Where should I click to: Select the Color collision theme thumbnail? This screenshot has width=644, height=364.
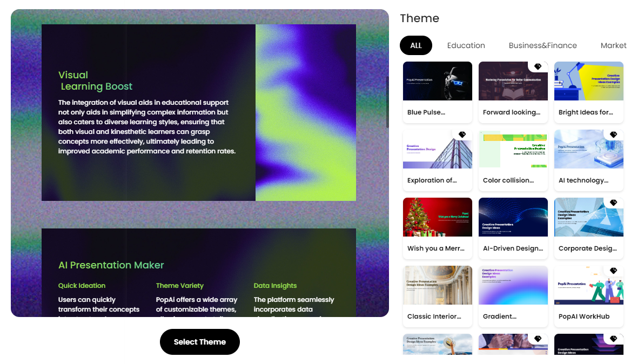pos(513,149)
